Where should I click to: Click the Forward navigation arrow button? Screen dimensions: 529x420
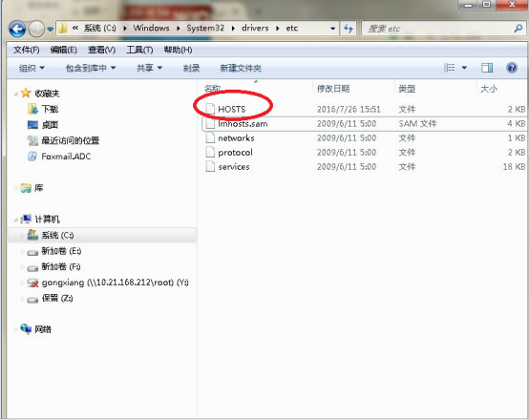(x=36, y=29)
